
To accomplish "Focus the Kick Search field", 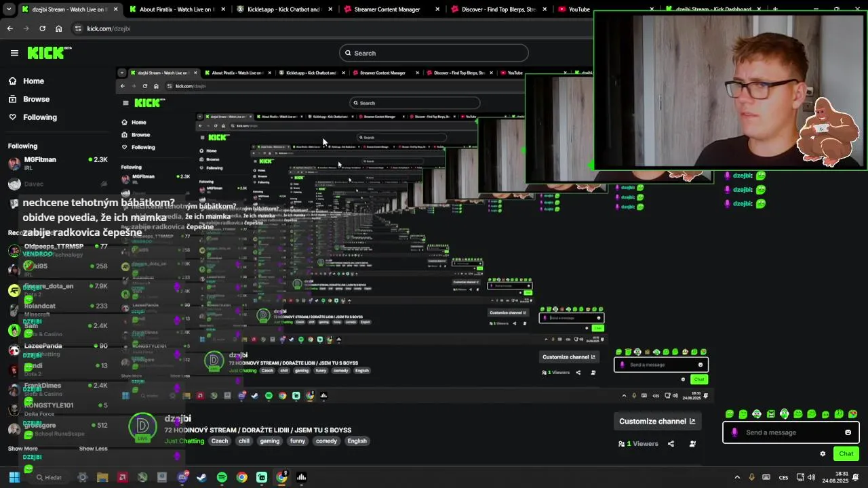I will (434, 53).
